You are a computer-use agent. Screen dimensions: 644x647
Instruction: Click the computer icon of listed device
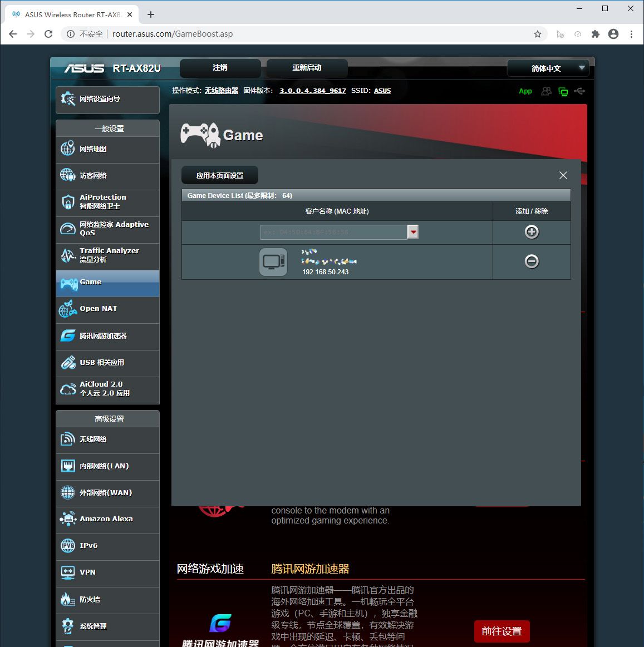point(273,261)
